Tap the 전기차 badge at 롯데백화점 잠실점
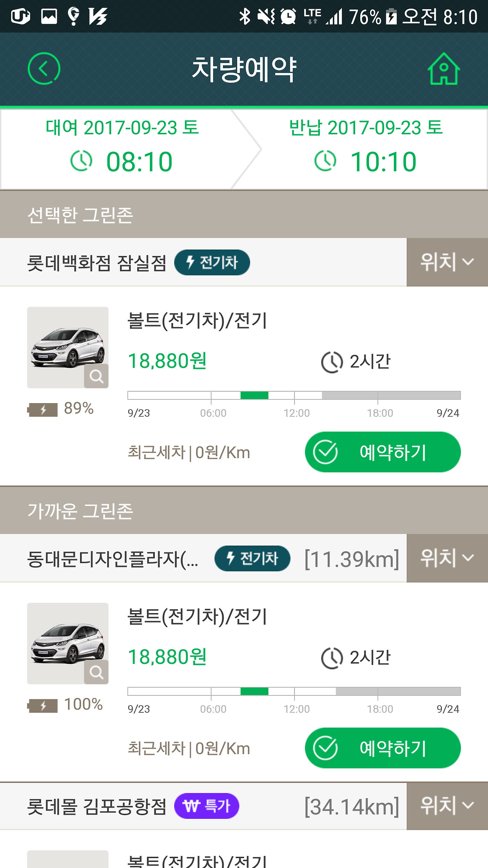Image resolution: width=488 pixels, height=868 pixels. pyautogui.click(x=212, y=262)
